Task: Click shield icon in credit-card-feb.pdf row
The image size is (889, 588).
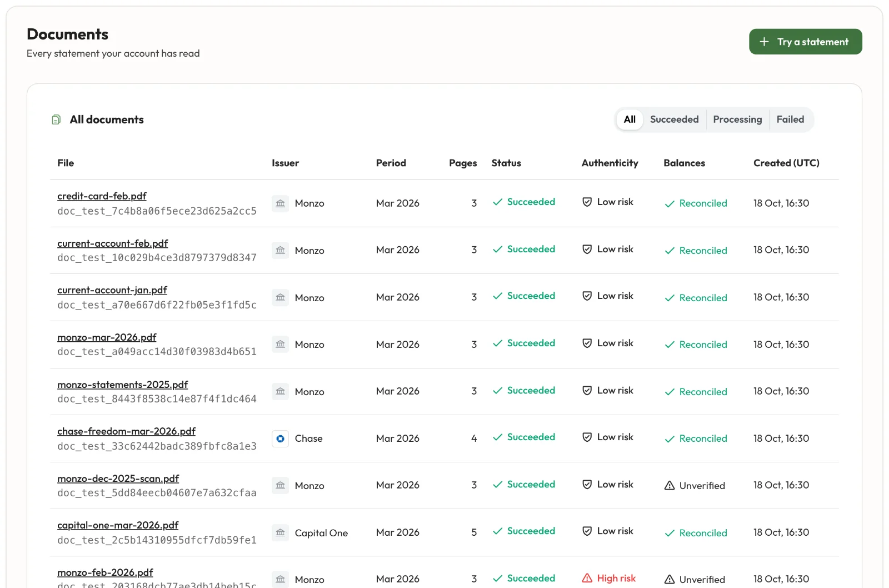Action: [x=587, y=202]
